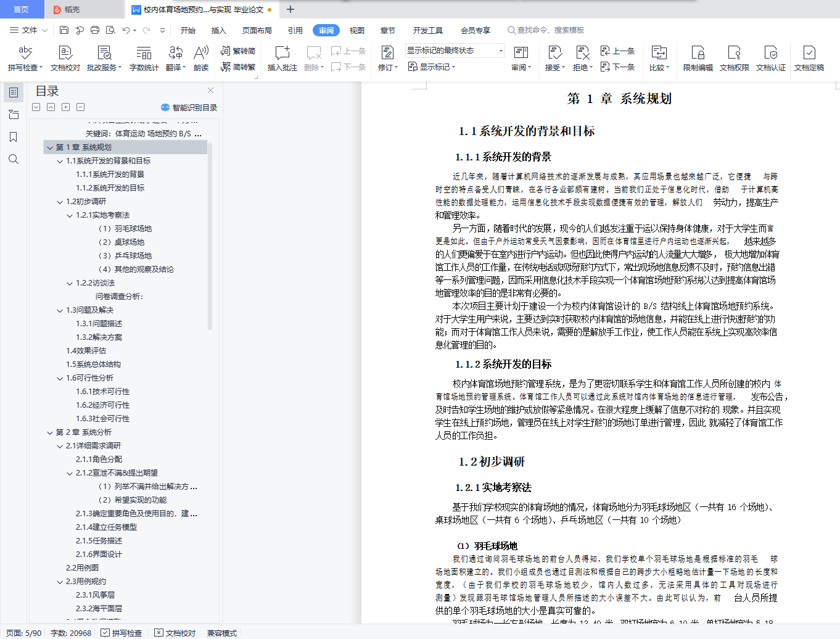Viewport: 840px width, 639px height.
Task: Open 文档校对 tool in ribbon
Action: click(65, 58)
